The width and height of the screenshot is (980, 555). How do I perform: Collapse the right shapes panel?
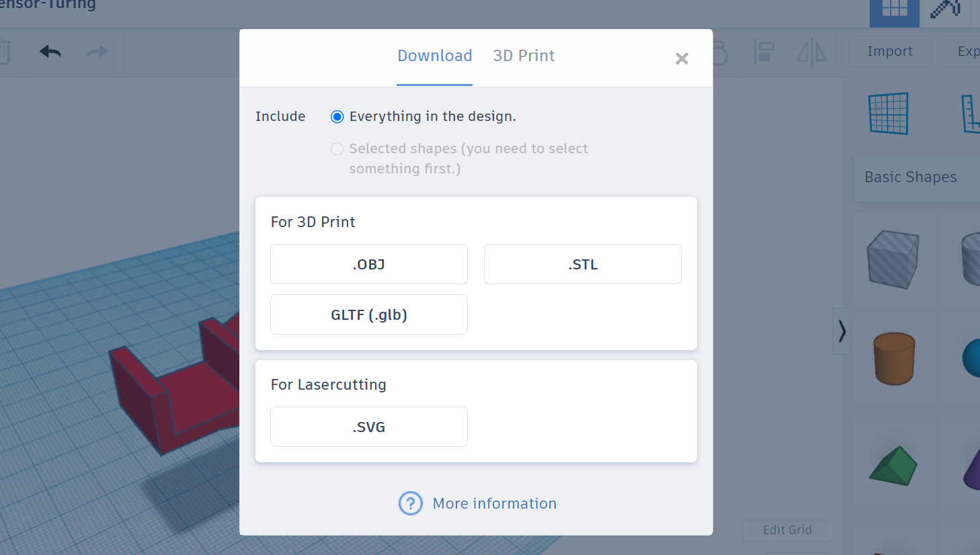point(842,331)
